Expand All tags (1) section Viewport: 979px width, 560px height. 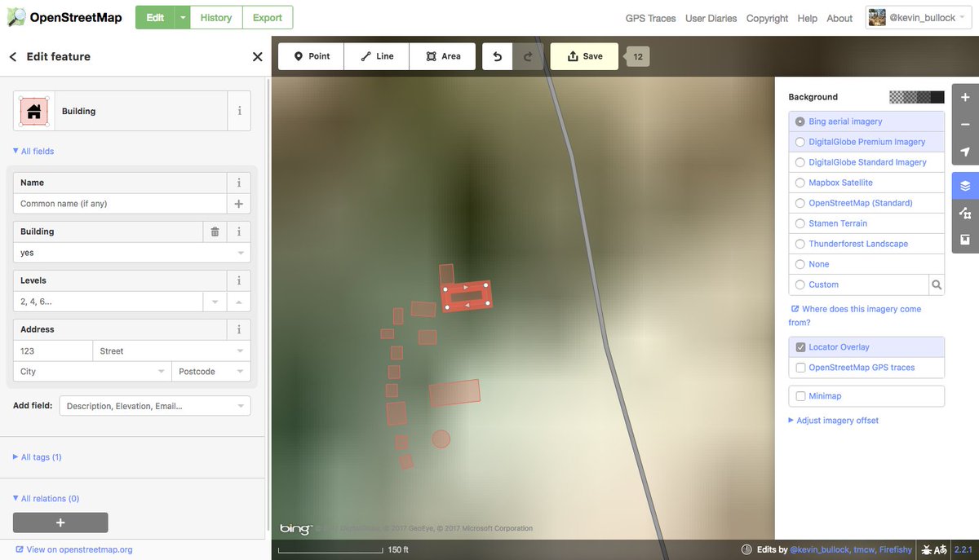tap(38, 457)
